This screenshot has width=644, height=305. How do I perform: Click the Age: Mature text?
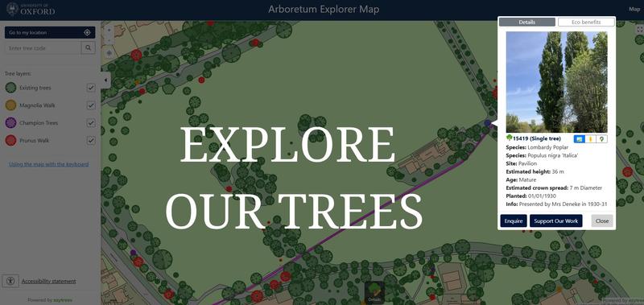click(521, 179)
